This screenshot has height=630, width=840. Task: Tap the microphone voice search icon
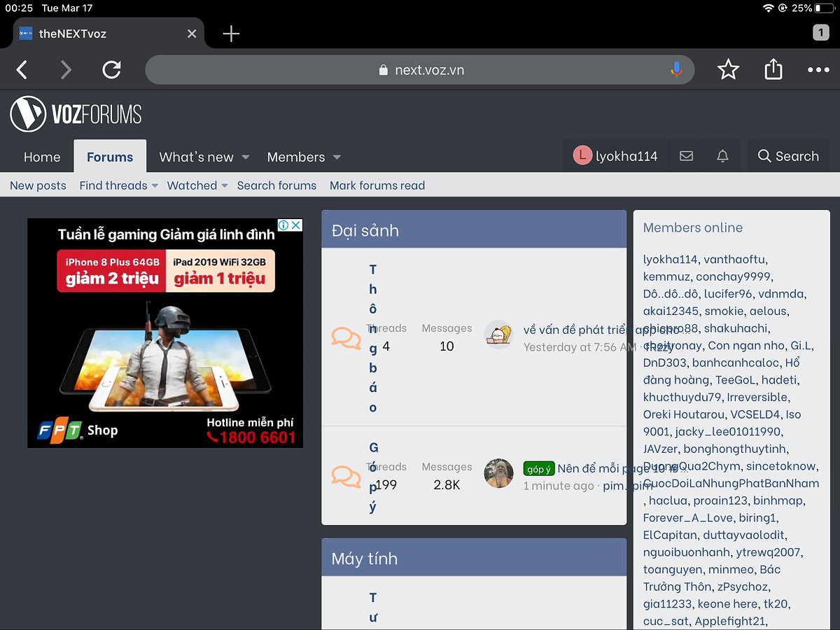(x=676, y=69)
